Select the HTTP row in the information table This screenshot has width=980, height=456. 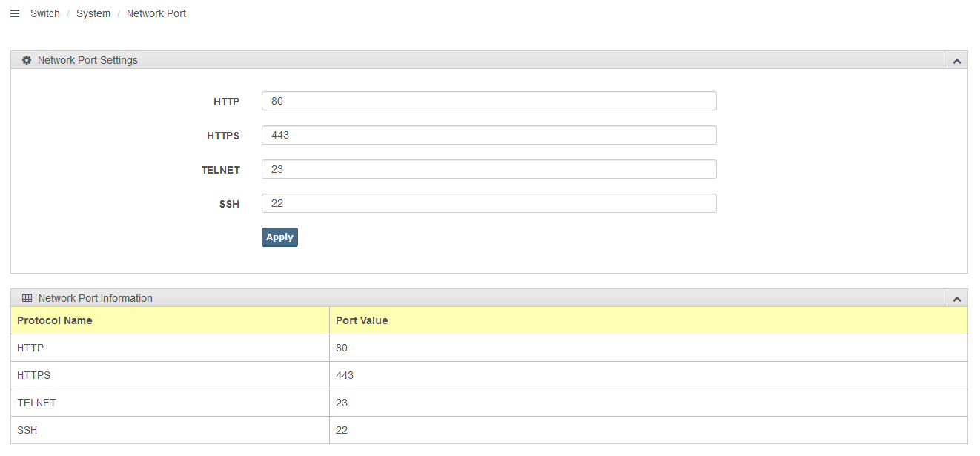click(30, 348)
